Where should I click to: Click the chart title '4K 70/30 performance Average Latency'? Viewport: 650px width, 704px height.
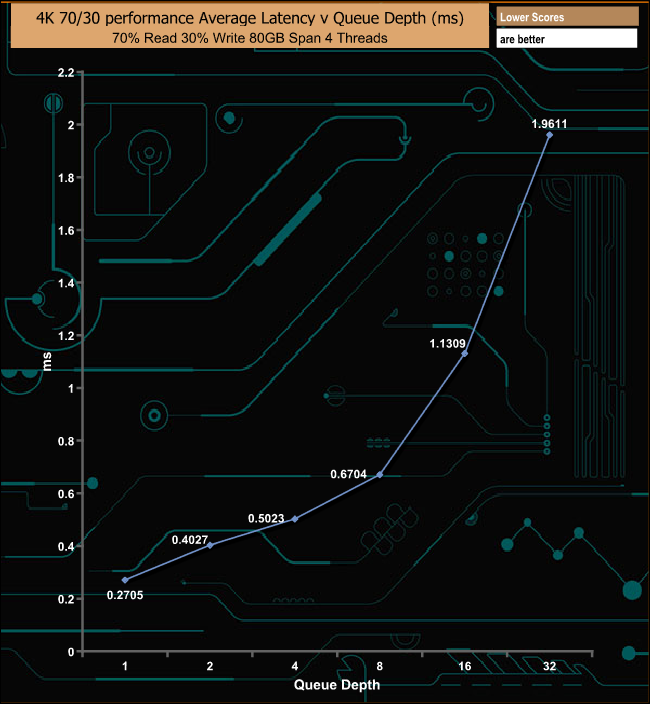[x=250, y=18]
